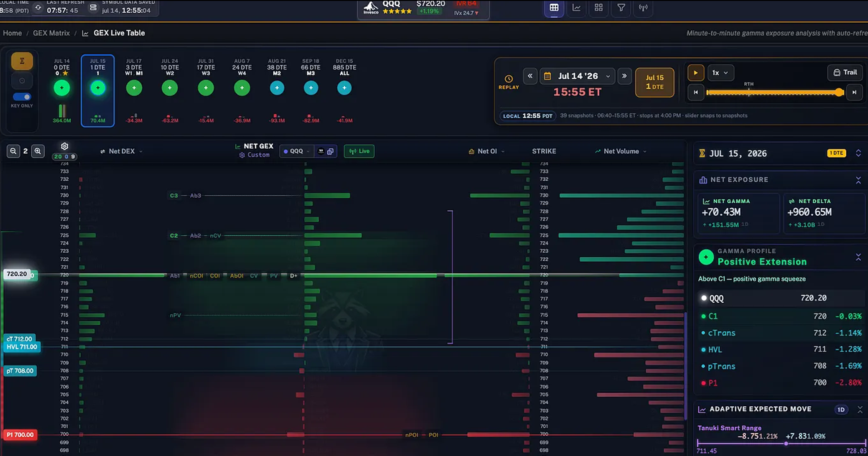Screen dimensions: 868x456
Task: Start replay with the play button
Action: (x=695, y=73)
